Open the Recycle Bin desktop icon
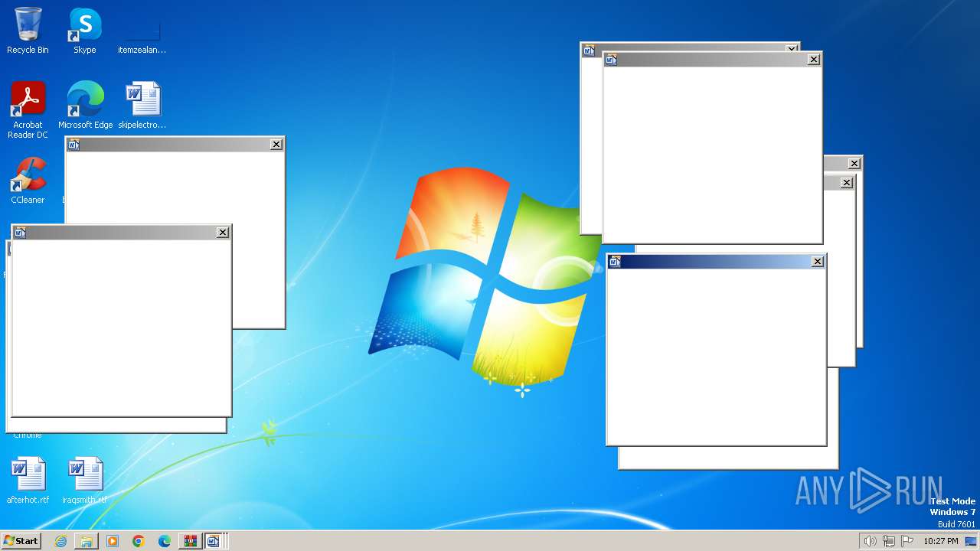 tap(28, 31)
